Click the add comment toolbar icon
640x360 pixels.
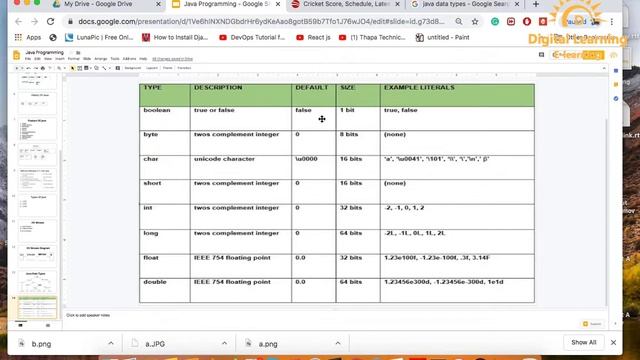coord(118,68)
